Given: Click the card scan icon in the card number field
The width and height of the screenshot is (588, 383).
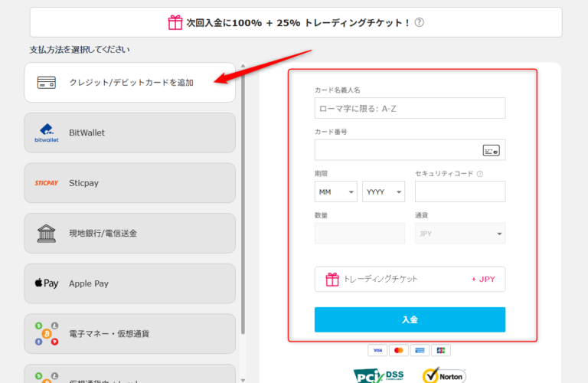Looking at the screenshot, I should 491,150.
